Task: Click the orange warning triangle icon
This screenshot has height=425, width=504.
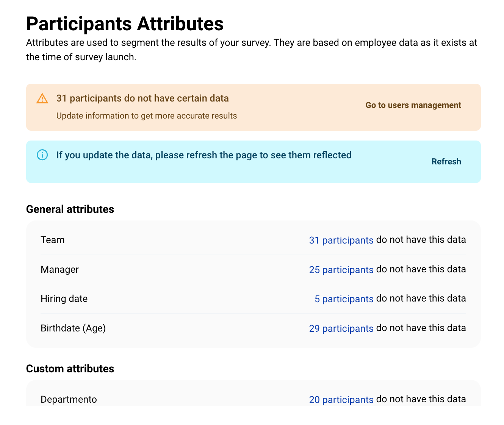Action: click(42, 98)
